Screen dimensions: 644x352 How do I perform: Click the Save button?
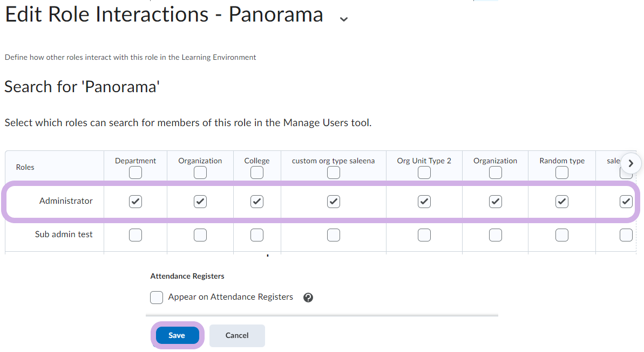177,335
